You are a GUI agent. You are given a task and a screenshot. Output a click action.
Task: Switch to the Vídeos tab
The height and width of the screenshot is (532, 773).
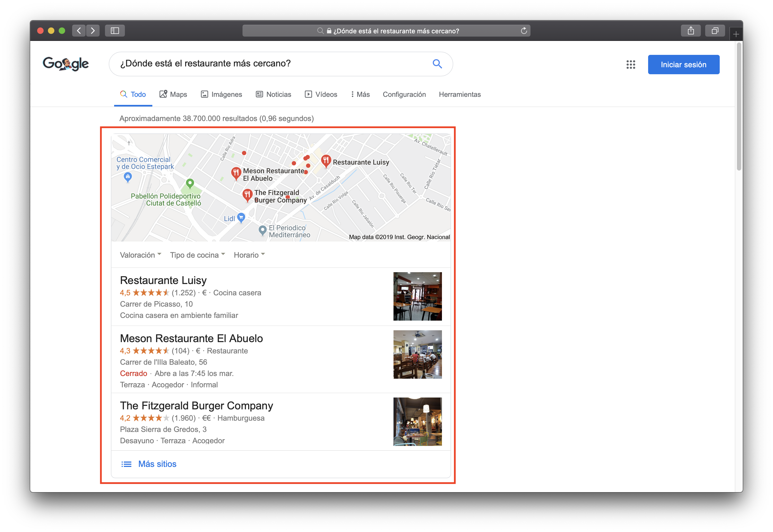click(x=321, y=94)
